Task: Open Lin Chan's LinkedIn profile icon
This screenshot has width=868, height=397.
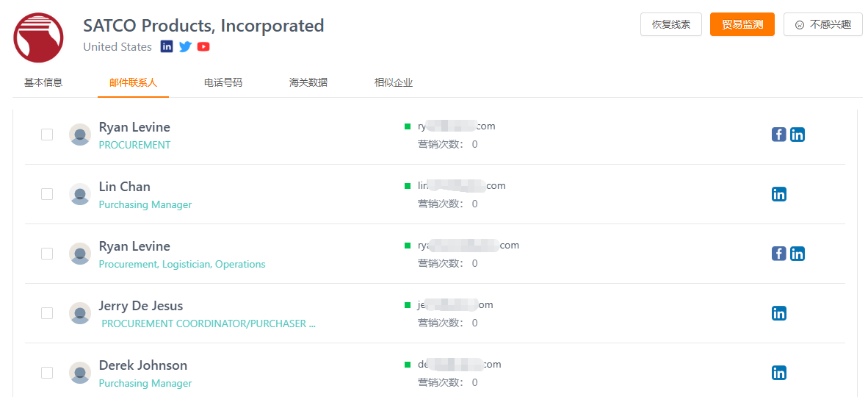Action: pos(779,194)
